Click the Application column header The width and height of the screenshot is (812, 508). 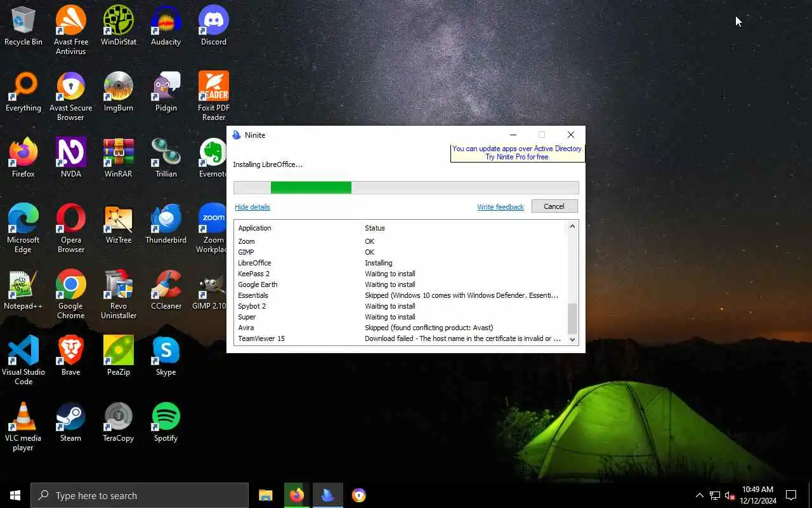tap(298, 228)
